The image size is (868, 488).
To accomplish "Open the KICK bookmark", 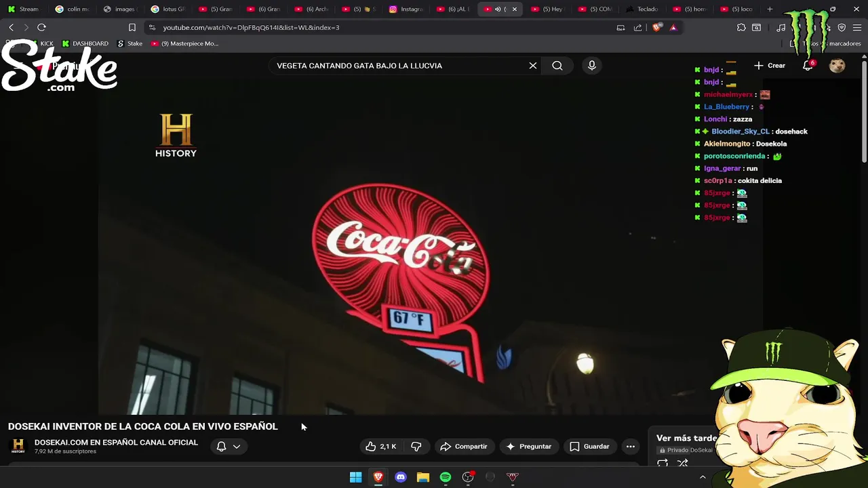I will click(41, 43).
